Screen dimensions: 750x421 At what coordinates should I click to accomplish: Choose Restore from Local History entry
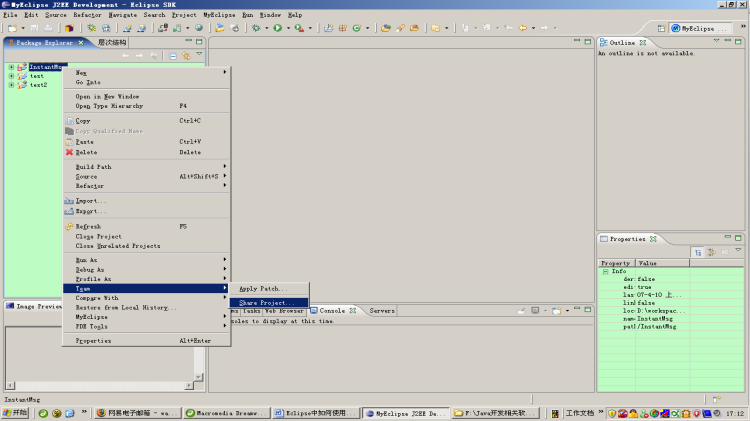tap(146, 307)
